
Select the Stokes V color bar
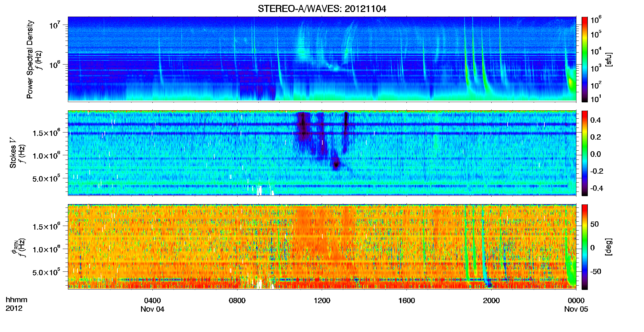[x=584, y=153]
